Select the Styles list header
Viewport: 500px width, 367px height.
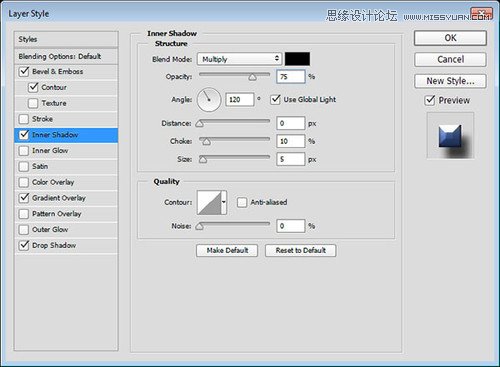(66, 39)
